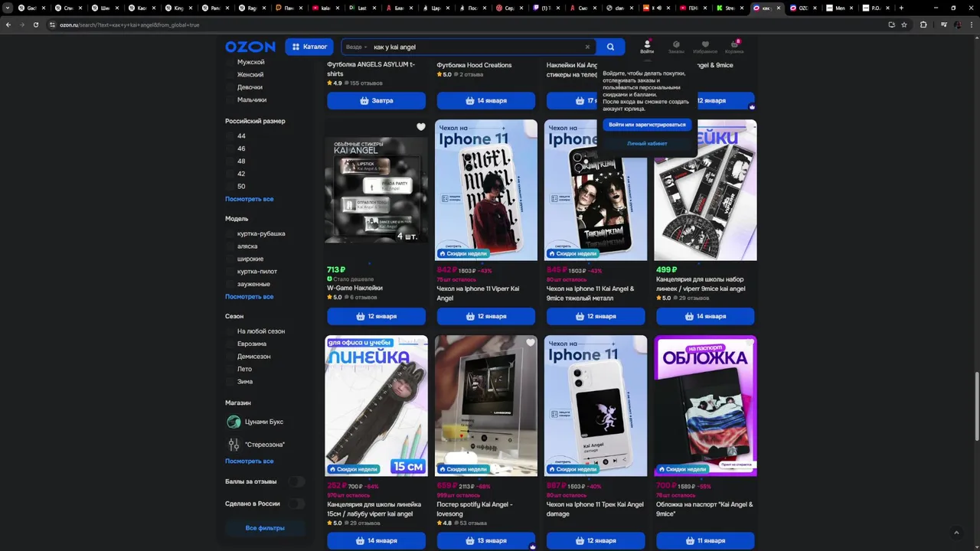Add Обложка на паспорт to cart, 11 января
This screenshot has width=980, height=551.
(x=705, y=540)
